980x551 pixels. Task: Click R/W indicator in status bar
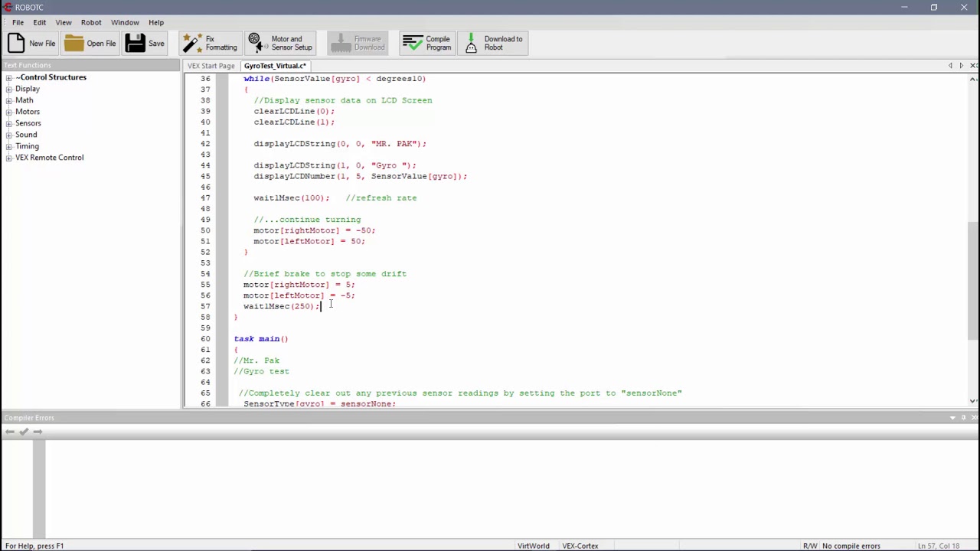(x=810, y=546)
